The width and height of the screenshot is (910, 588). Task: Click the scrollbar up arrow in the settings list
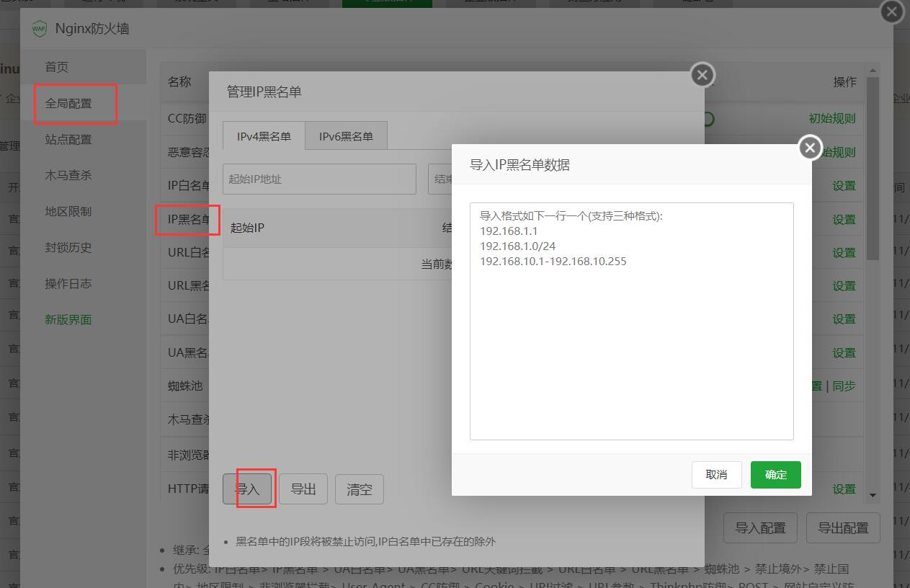click(x=873, y=70)
